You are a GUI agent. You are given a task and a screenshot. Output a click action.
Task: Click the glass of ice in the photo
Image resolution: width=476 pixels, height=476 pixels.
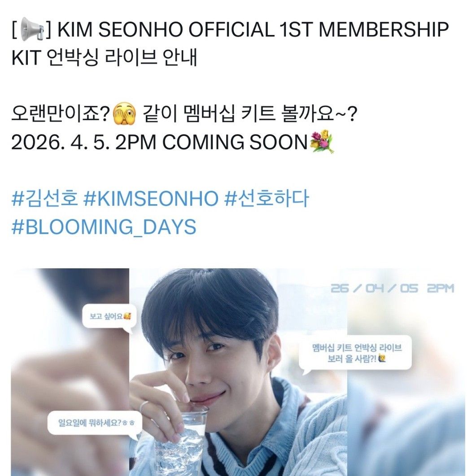[181, 440]
